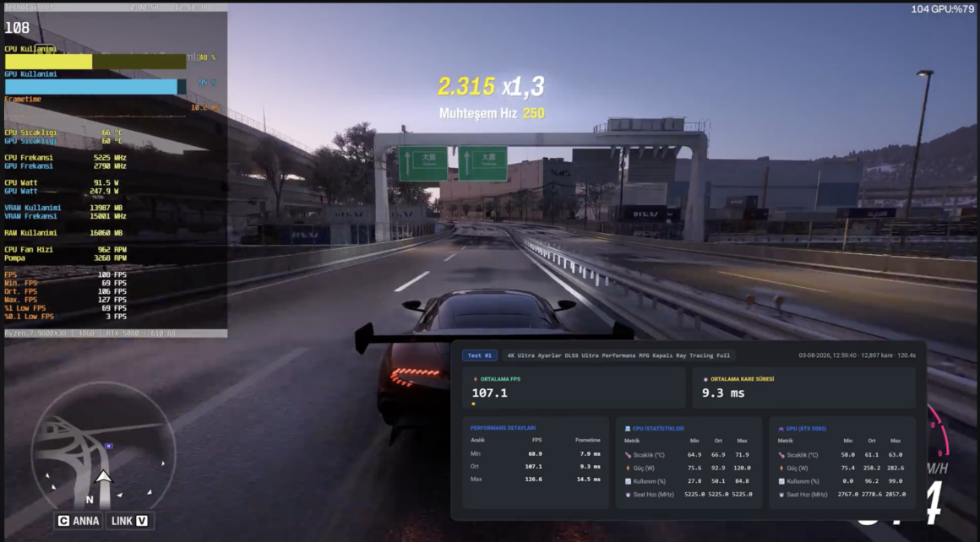Image resolution: width=980 pixels, height=542 pixels.
Task: Click the settings description '4K Ultra Ayarlar DLSS...'
Action: pyautogui.click(x=618, y=355)
